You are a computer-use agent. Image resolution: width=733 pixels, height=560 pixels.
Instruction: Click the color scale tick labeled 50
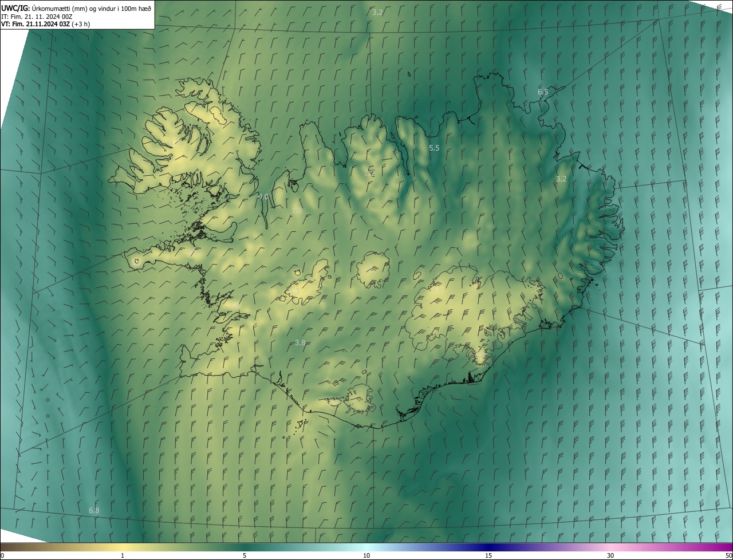(728, 555)
